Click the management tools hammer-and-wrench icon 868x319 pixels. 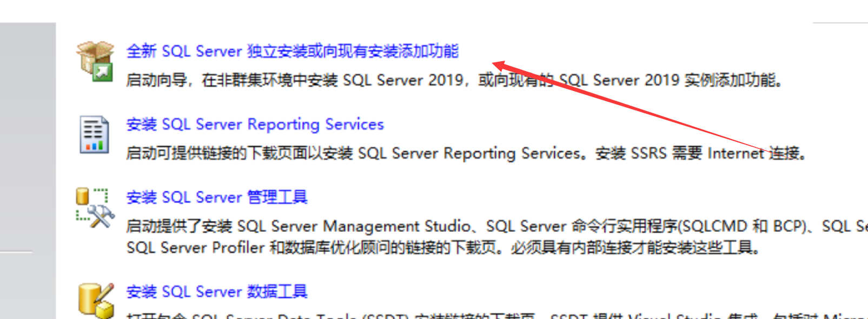[x=95, y=208]
